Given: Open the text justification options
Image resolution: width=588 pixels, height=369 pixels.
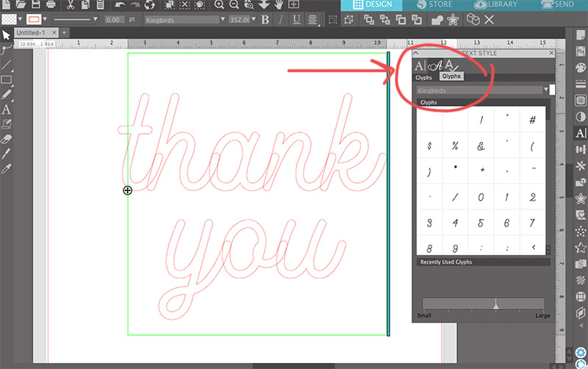Looking at the screenshot, I should point(312,20).
